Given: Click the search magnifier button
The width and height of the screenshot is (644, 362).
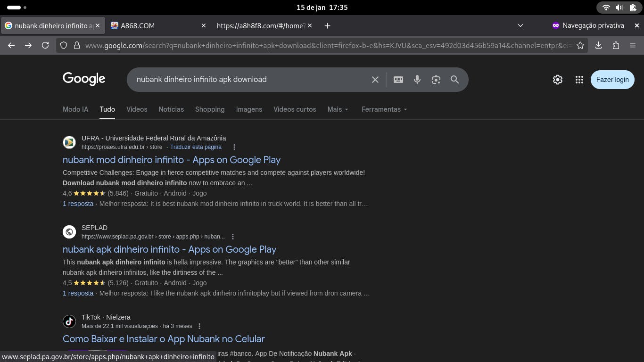Looking at the screenshot, I should (454, 80).
